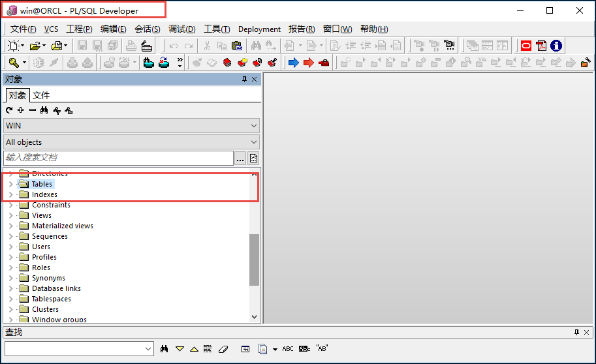Viewport: 596px width, 364px height.
Task: Toggle the regular expression search option
Action: [304, 348]
